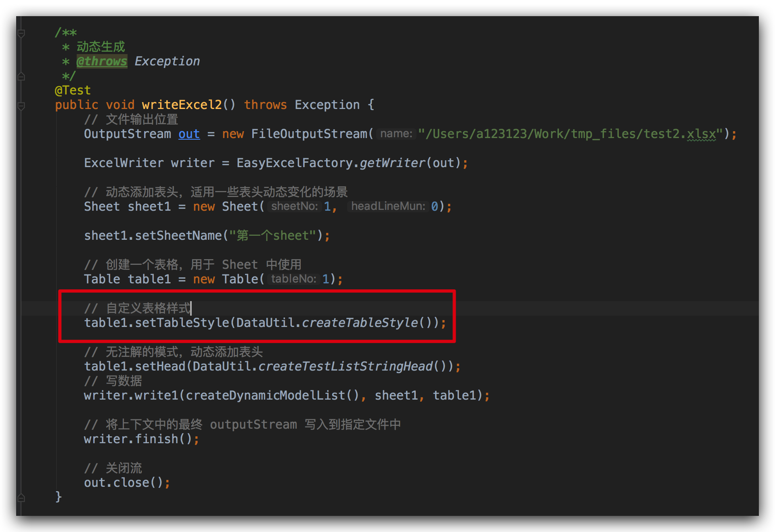
Task: Click the writeExcel2 method name
Action: click(182, 105)
